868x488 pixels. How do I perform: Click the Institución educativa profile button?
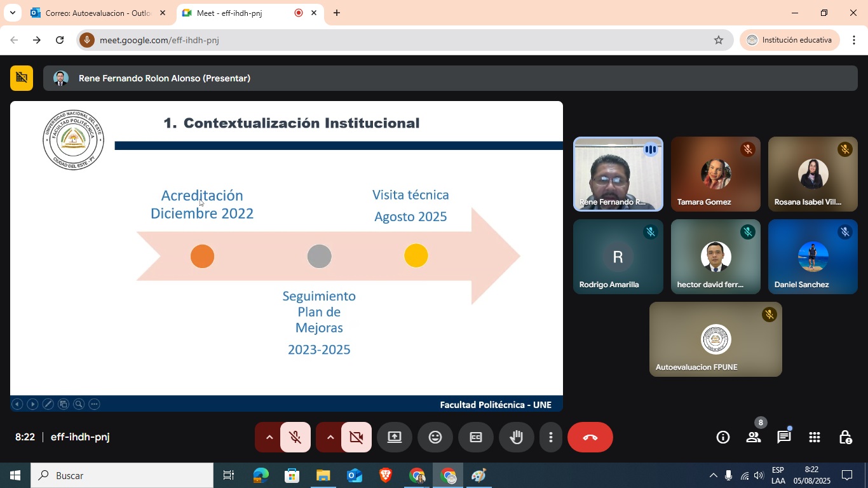(789, 40)
